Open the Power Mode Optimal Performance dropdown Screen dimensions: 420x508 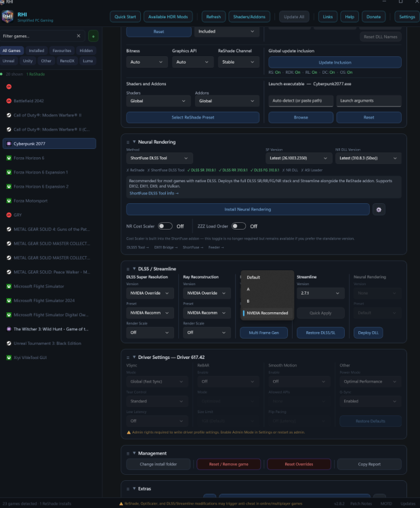tap(371, 381)
